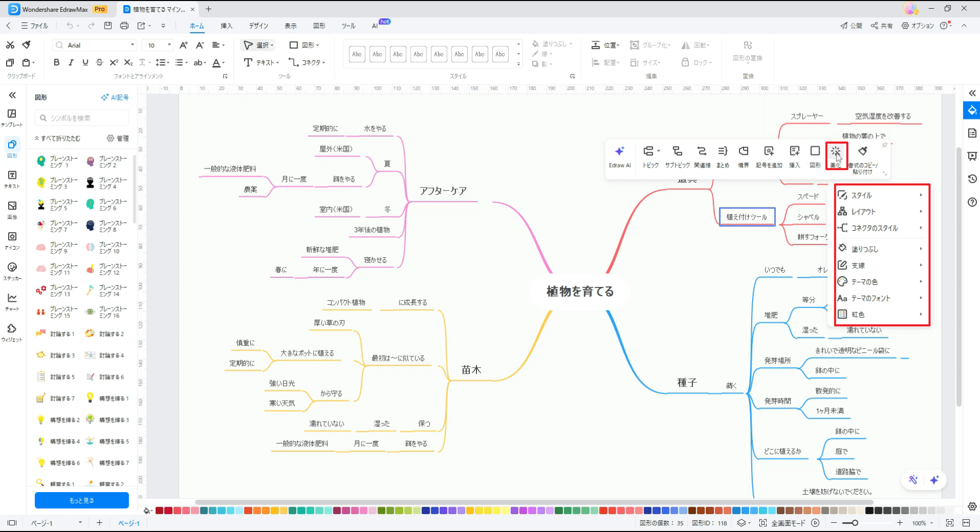Image resolution: width=980 pixels, height=532 pixels.
Task: Add a new page with the plus button
Action: click(99, 523)
